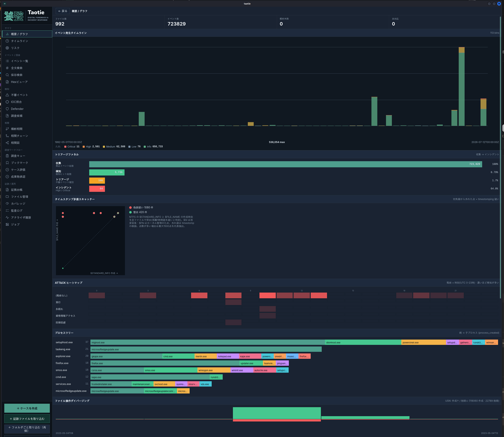Click the Taotie logo in sidebar
Screen dimensions: 504x437
26,16
